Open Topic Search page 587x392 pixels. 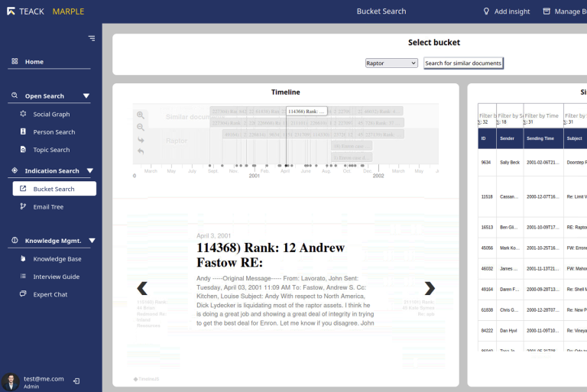point(51,150)
